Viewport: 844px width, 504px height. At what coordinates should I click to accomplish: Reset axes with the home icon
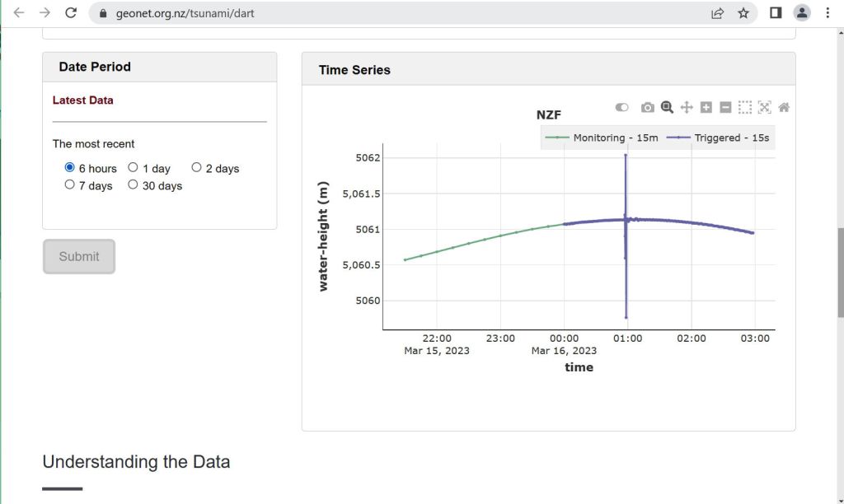(784, 108)
